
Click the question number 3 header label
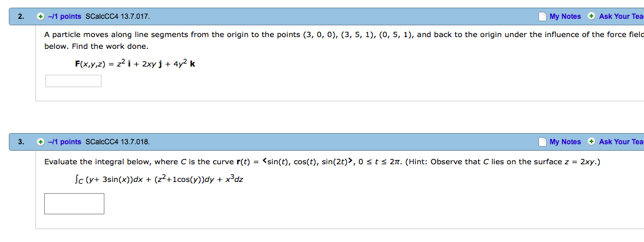[21, 142]
